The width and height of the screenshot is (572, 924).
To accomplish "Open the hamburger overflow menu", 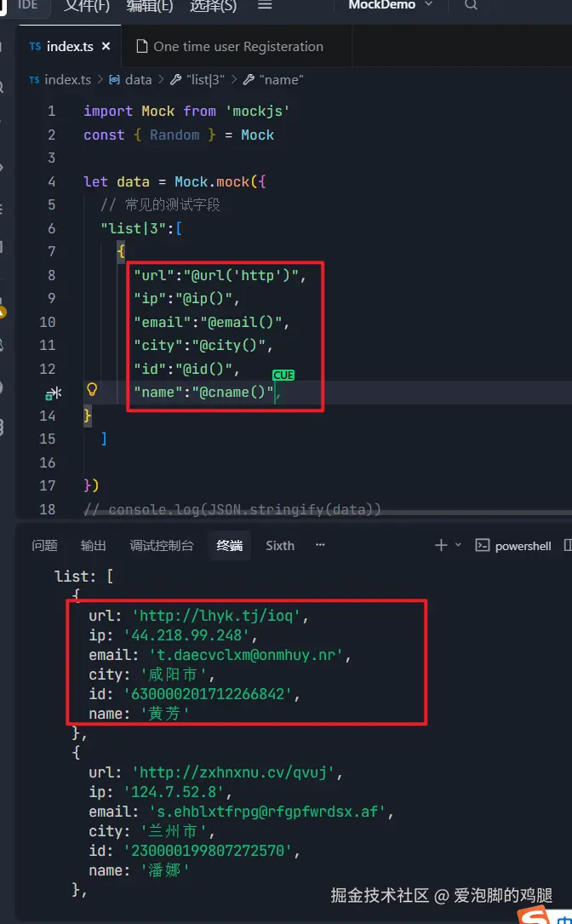I will click(265, 5).
